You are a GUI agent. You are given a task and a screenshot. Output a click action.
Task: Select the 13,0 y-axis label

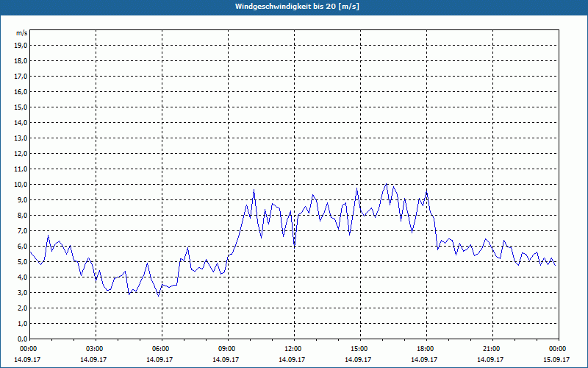click(x=21, y=138)
